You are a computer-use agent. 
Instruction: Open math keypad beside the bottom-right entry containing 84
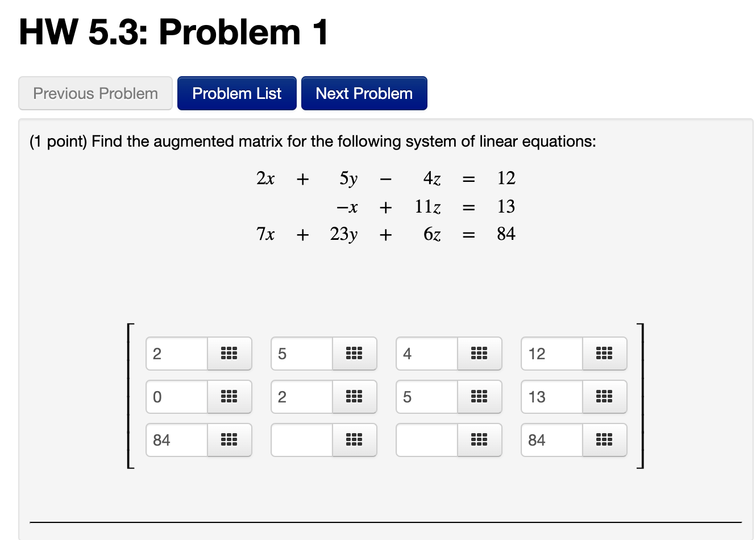click(605, 440)
